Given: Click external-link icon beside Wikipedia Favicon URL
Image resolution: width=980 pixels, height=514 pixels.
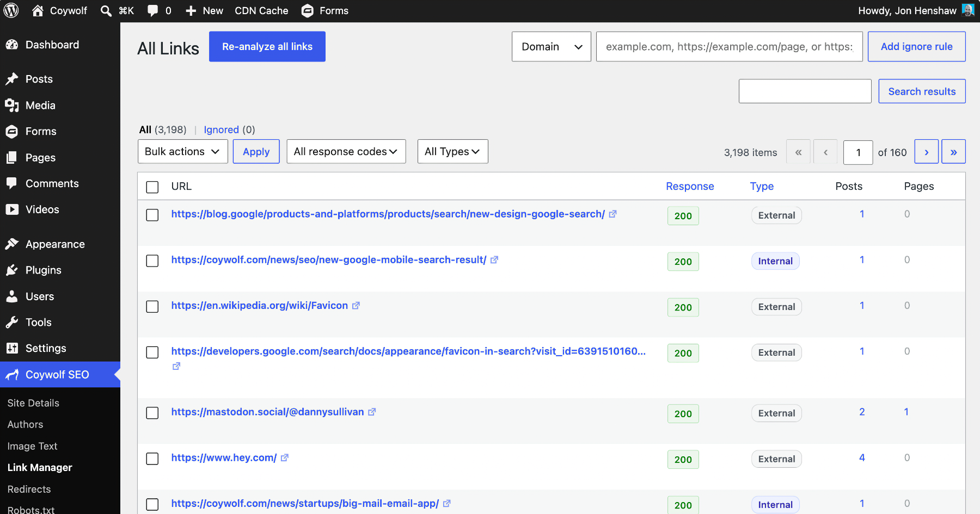Looking at the screenshot, I should pyautogui.click(x=356, y=305).
